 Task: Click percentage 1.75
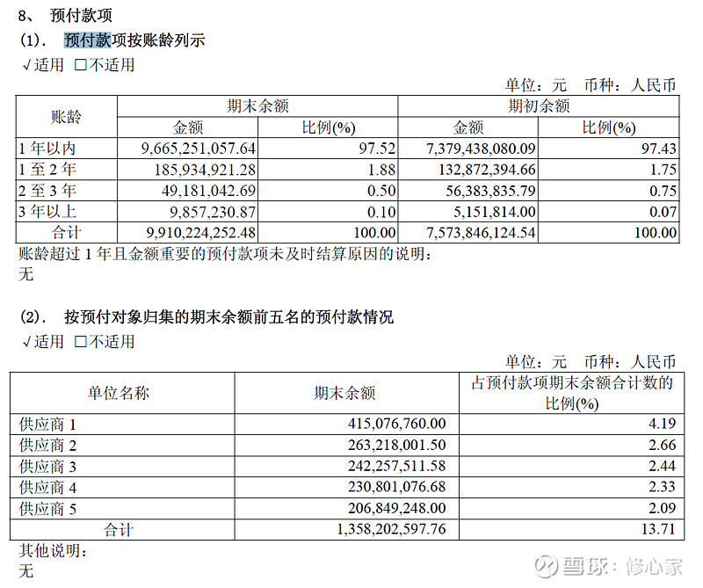tap(663, 170)
